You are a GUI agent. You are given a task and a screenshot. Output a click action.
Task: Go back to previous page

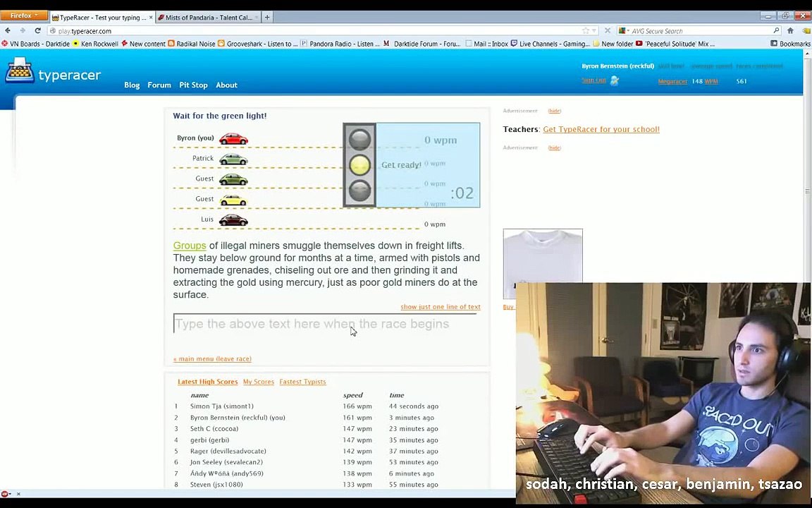tap(8, 31)
